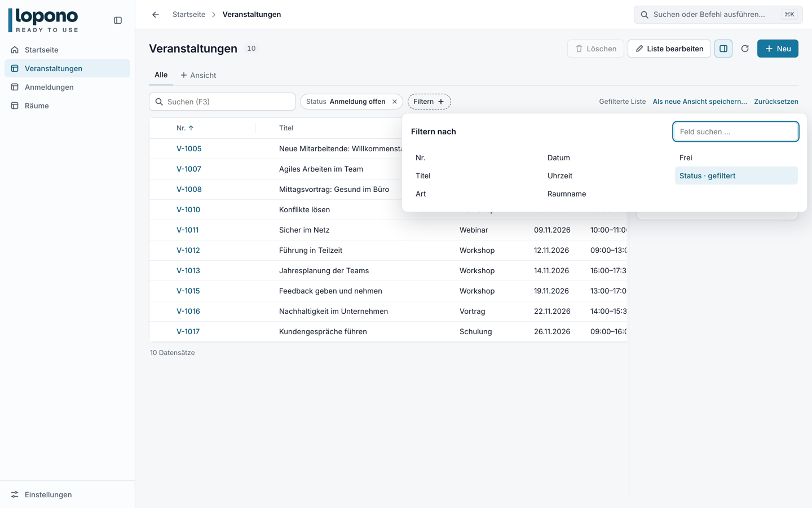This screenshot has width=812, height=508.
Task: Focus the Suchen (F3) list search field
Action: 222,102
